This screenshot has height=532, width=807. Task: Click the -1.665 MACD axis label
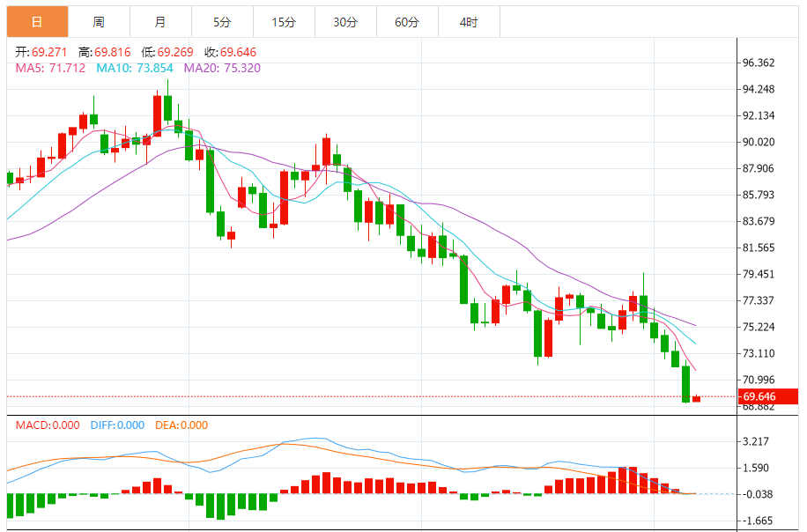click(x=756, y=521)
